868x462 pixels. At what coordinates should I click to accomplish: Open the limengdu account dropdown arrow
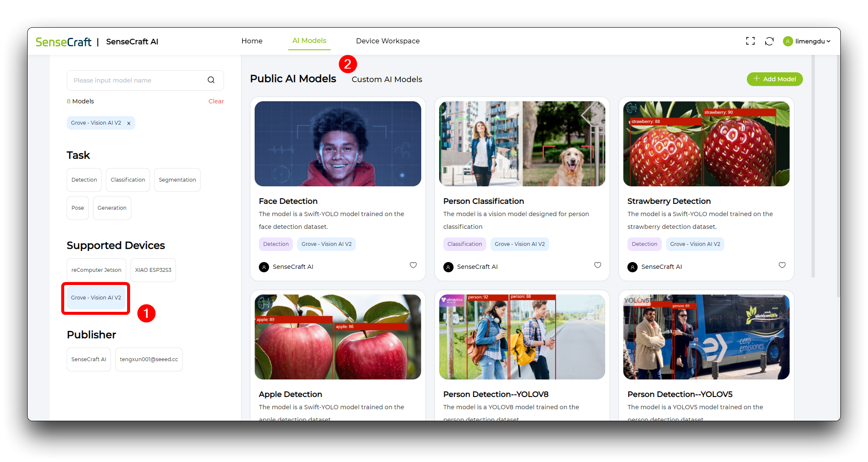pyautogui.click(x=828, y=41)
